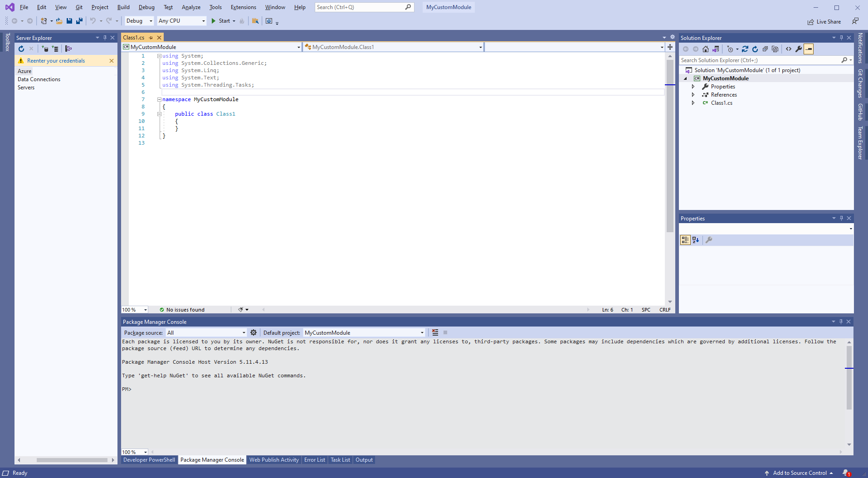Viewport: 868px width, 478px height.
Task: Open the Extensions menu
Action: pyautogui.click(x=243, y=7)
